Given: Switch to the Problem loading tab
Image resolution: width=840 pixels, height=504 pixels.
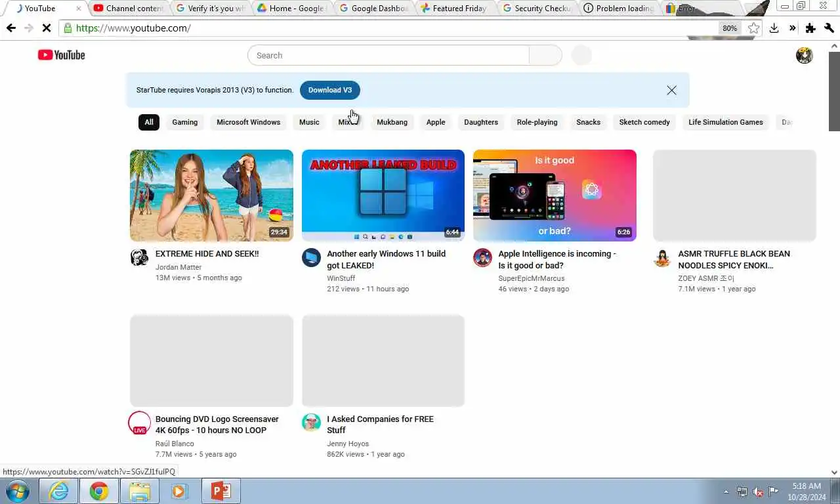Looking at the screenshot, I should (619, 9).
